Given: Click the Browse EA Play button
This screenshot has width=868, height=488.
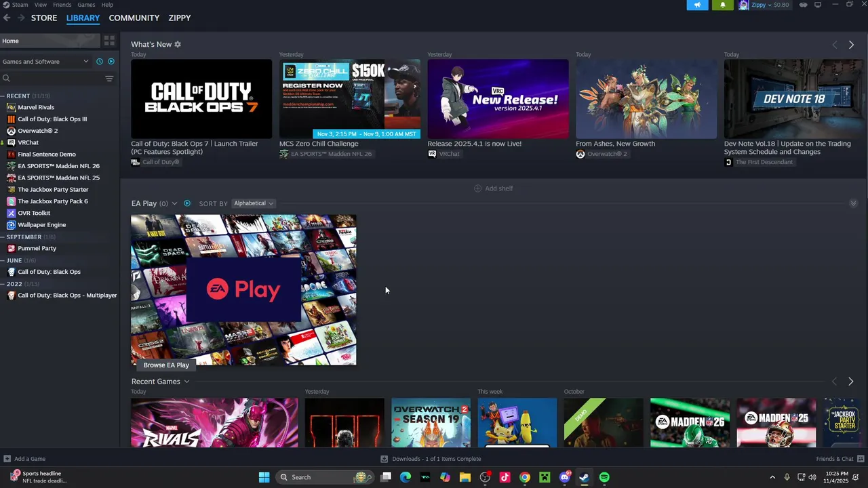Looking at the screenshot, I should click(166, 365).
